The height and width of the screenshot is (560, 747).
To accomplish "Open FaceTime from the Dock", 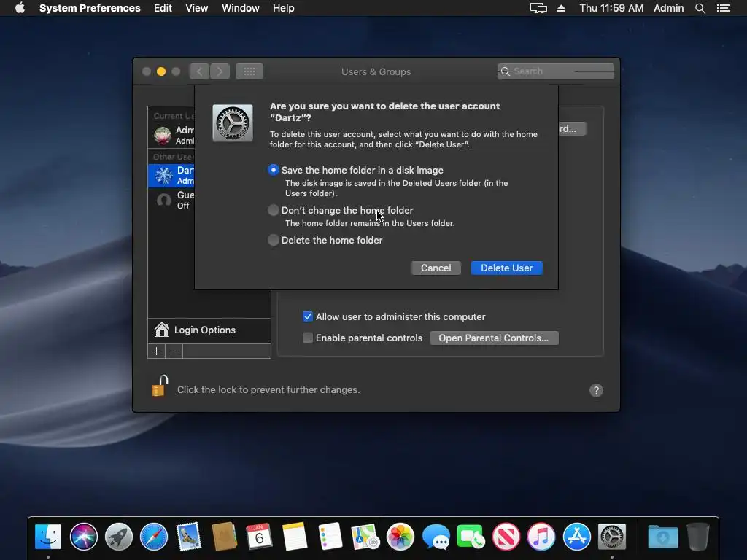I will point(471,537).
